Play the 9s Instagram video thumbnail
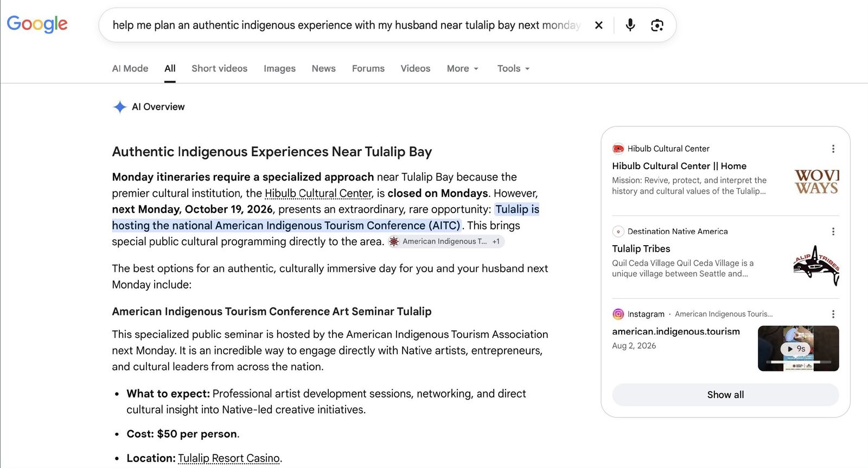This screenshot has width=868, height=468. point(798,348)
